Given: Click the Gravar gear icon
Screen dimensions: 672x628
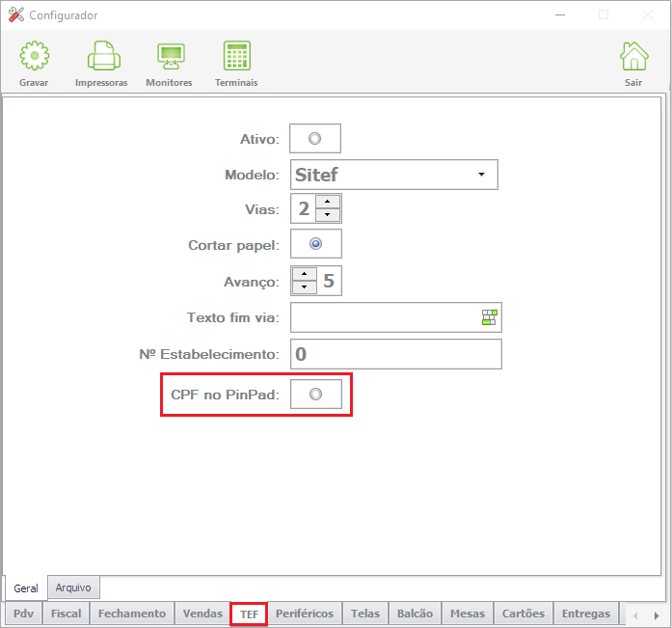Looking at the screenshot, I should [x=35, y=56].
